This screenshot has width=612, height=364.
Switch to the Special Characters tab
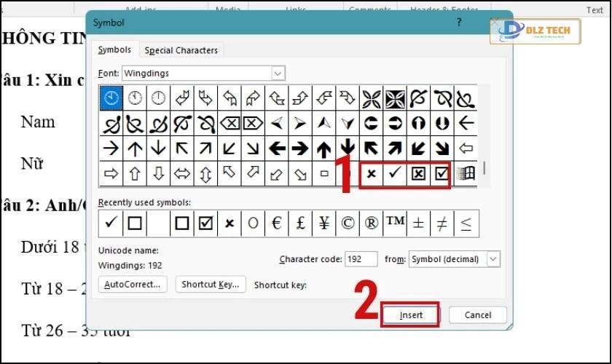[x=181, y=50]
